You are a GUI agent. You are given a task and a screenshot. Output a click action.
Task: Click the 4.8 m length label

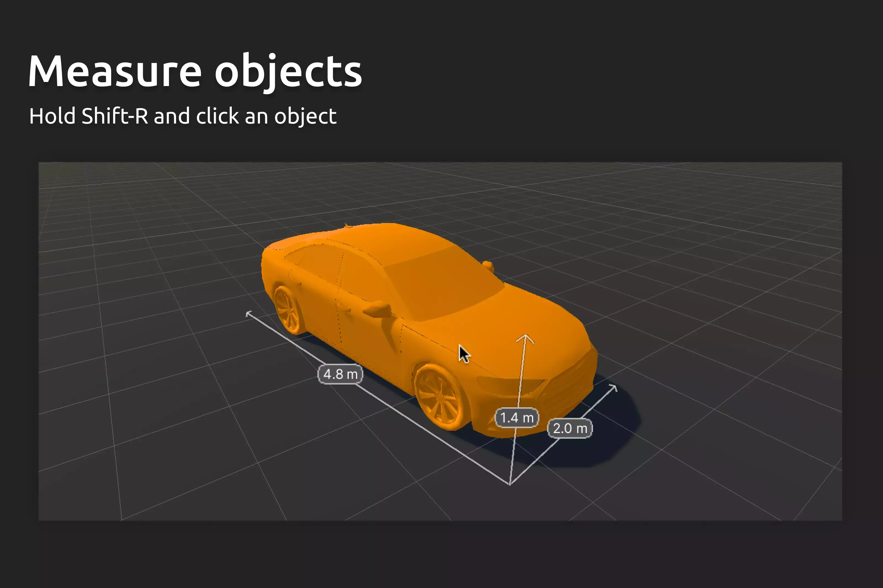pos(340,374)
